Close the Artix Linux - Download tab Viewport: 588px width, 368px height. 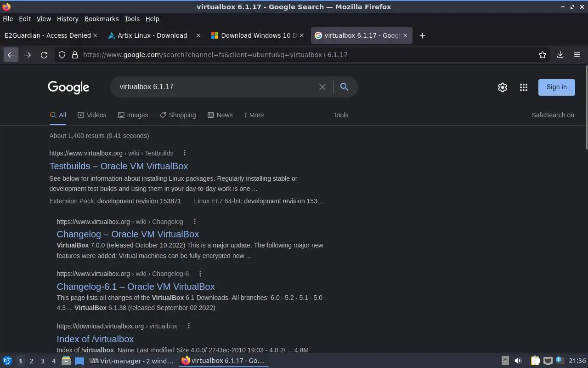pos(198,35)
